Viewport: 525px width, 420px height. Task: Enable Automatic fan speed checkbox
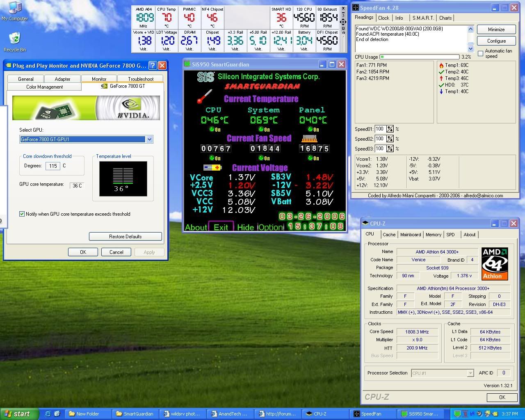coord(481,54)
